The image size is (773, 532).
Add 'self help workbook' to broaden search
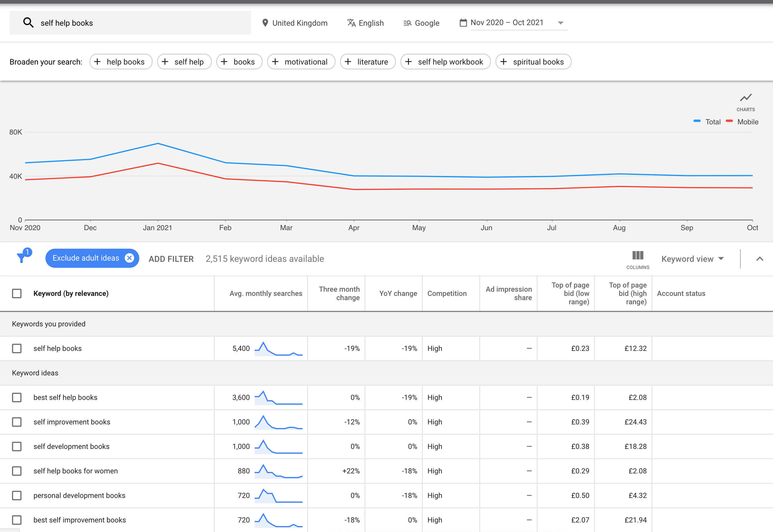tap(445, 62)
